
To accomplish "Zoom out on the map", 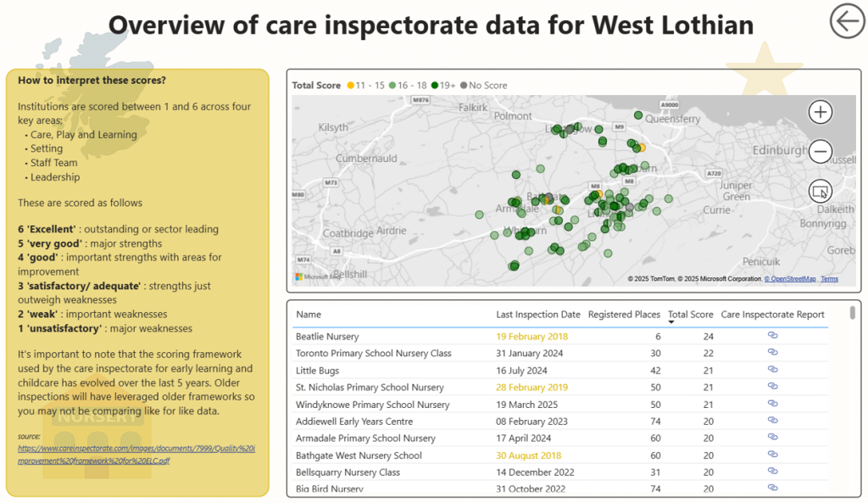I will click(820, 151).
